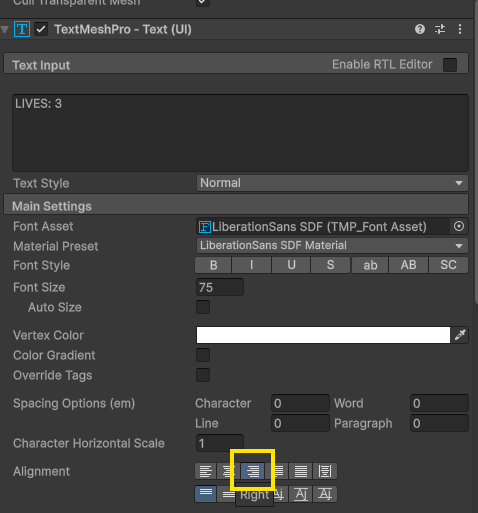Click the Font Size field
478x513 pixels.
tap(220, 287)
